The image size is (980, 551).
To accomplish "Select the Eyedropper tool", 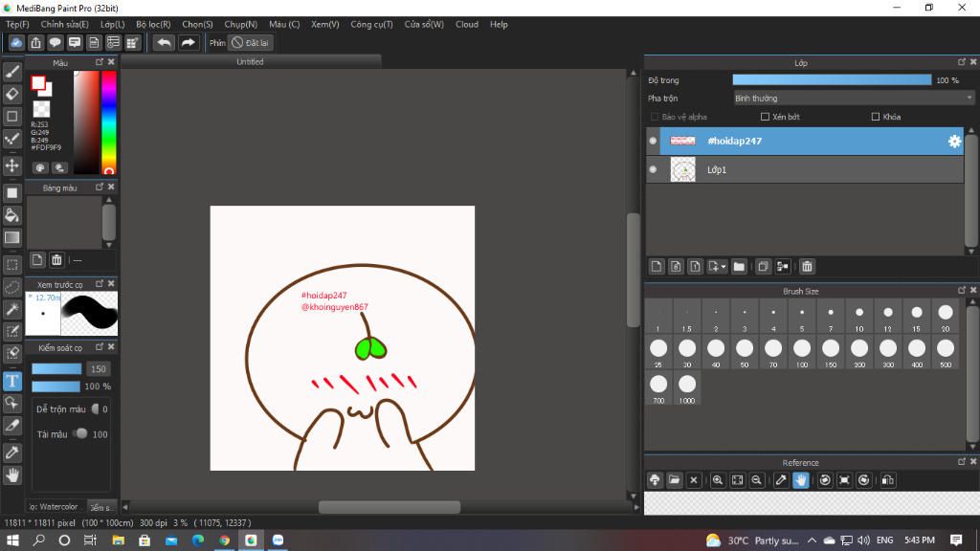I will (11, 452).
